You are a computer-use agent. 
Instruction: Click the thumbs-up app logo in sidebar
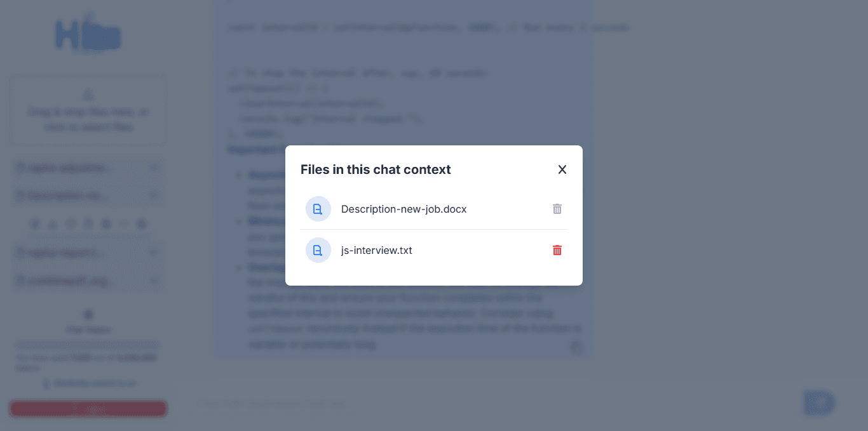[x=88, y=33]
